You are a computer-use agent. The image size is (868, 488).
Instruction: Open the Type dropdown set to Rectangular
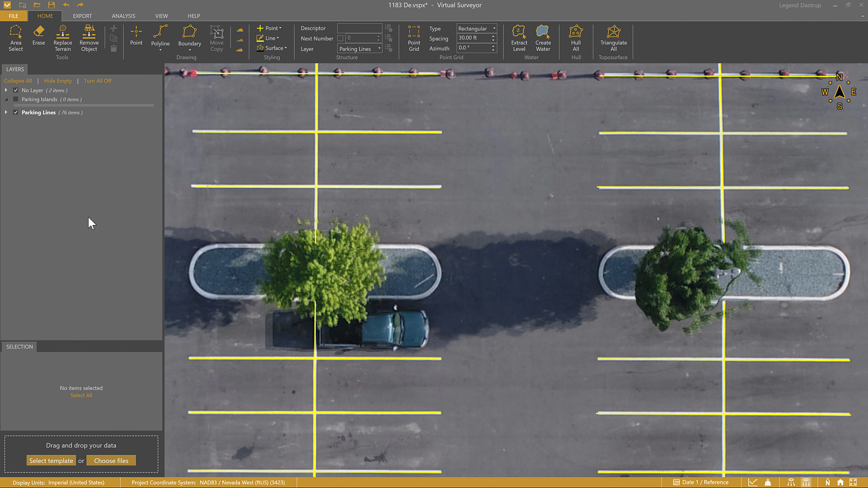pos(476,28)
